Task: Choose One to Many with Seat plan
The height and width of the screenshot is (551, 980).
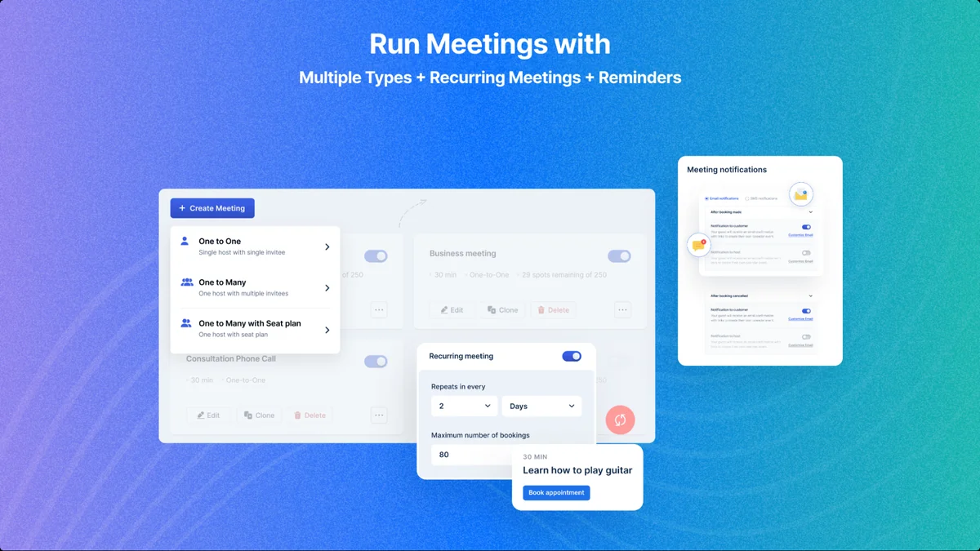Action: pos(255,328)
